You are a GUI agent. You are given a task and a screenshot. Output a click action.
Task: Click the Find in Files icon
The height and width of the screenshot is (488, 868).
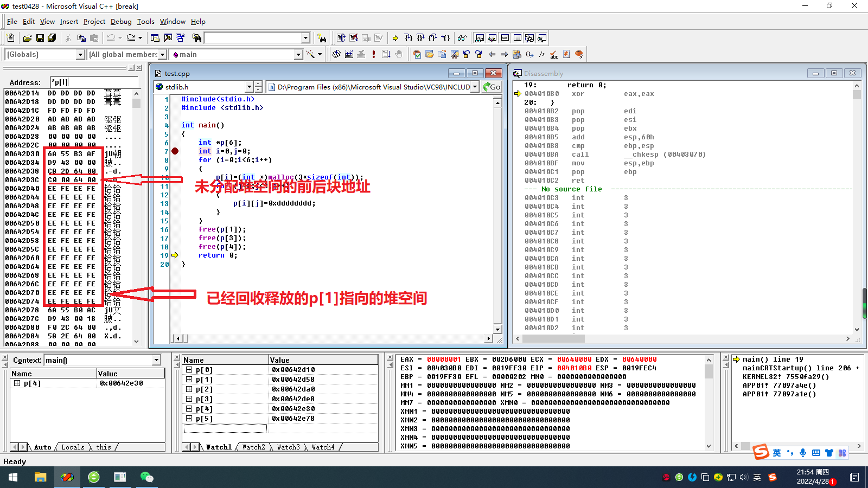pos(197,38)
